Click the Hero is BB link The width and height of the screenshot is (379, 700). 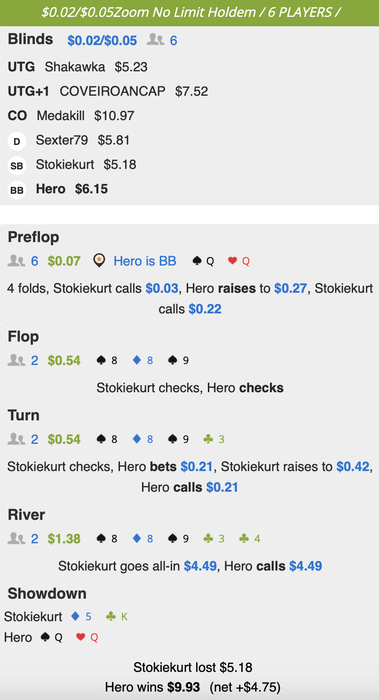pos(145,261)
